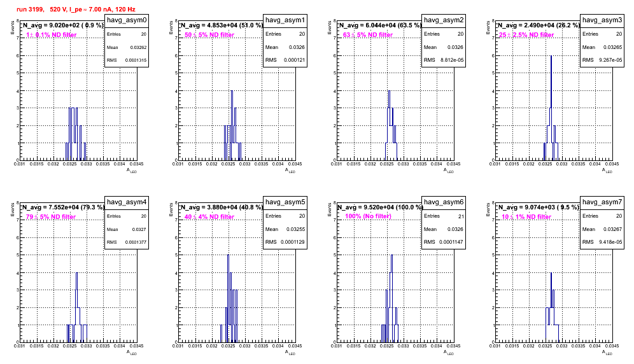This screenshot has height=364, width=634.
Task: Click the N_avg = 4.853e+04 label
Action: pos(222,25)
